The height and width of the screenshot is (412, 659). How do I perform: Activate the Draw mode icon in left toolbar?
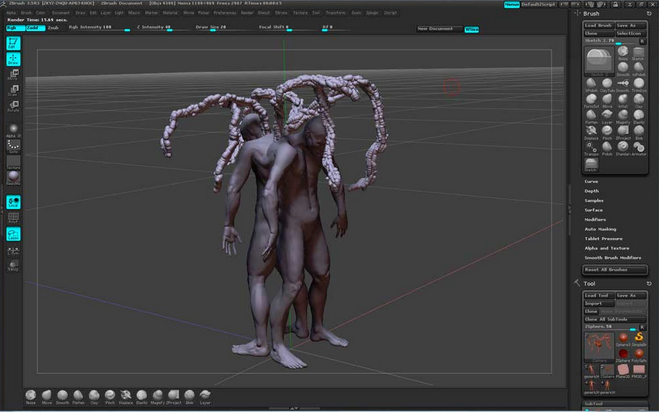[x=14, y=58]
